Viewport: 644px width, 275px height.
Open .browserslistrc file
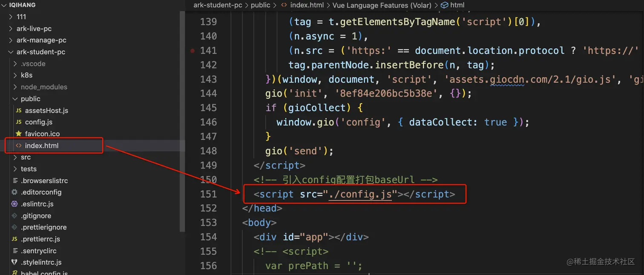[x=44, y=180]
